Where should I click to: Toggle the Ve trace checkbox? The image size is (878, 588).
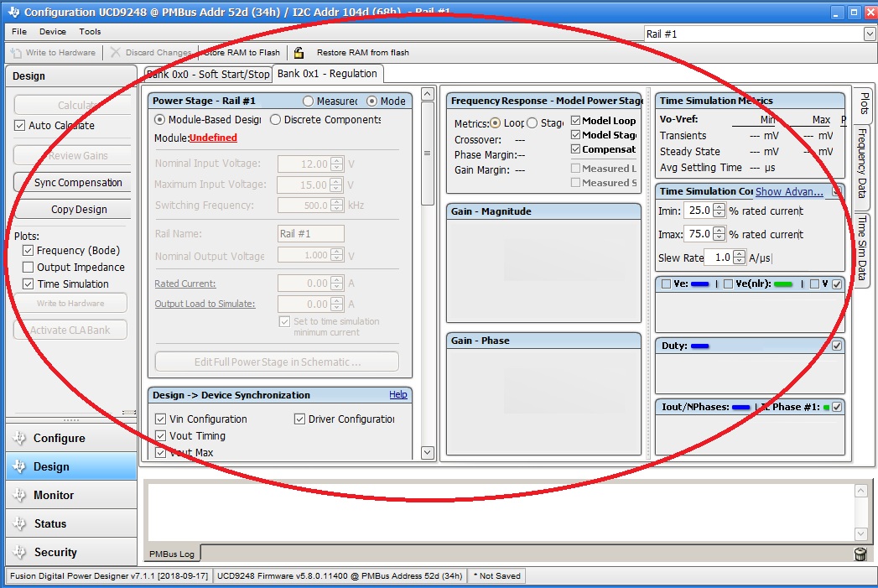(x=666, y=284)
